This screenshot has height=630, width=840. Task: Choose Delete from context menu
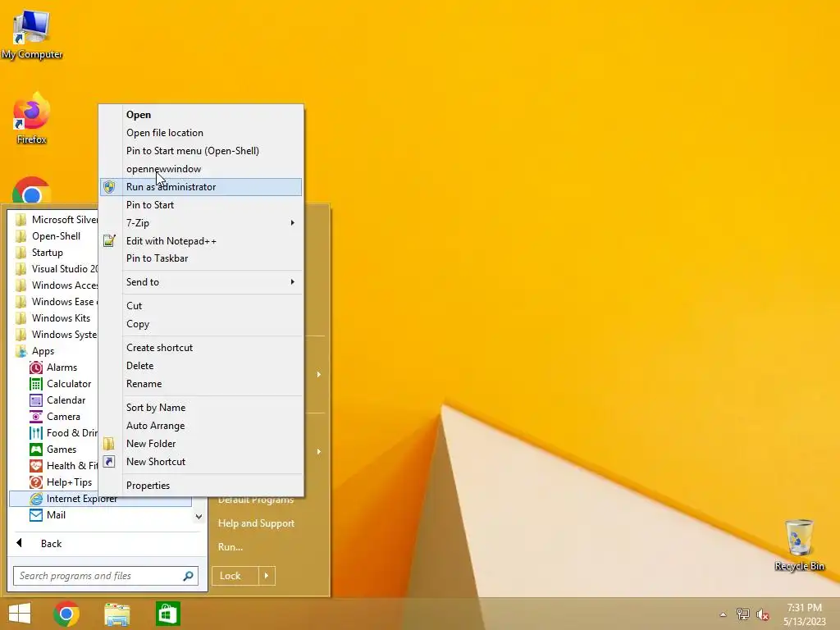201,366
